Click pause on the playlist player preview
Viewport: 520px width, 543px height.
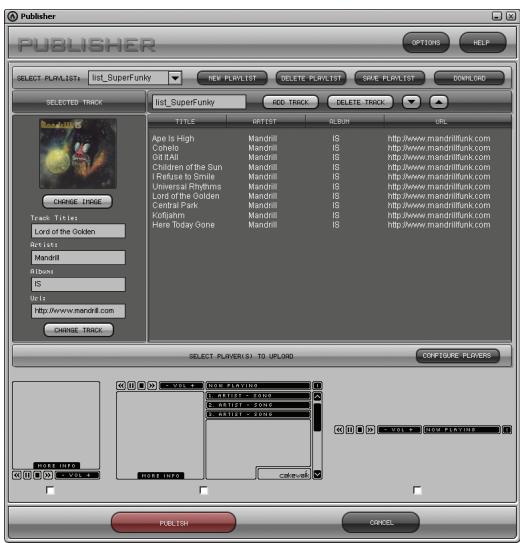click(x=131, y=385)
